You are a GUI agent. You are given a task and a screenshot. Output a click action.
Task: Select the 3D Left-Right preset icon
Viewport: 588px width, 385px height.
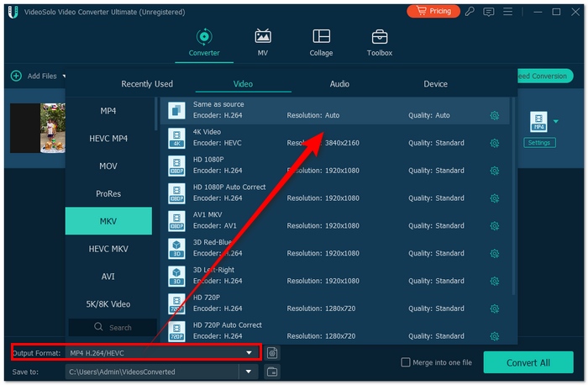point(176,276)
